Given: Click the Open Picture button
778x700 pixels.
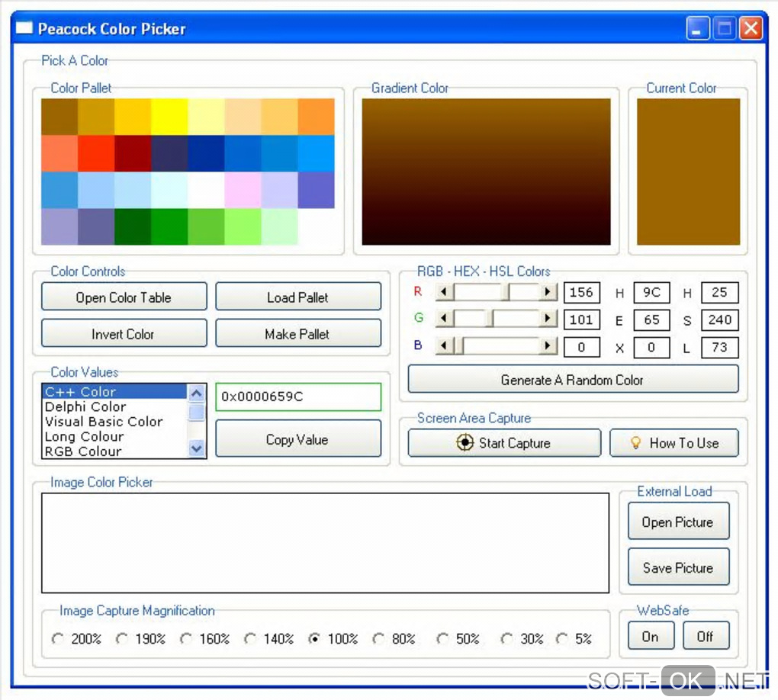Looking at the screenshot, I should (x=678, y=522).
